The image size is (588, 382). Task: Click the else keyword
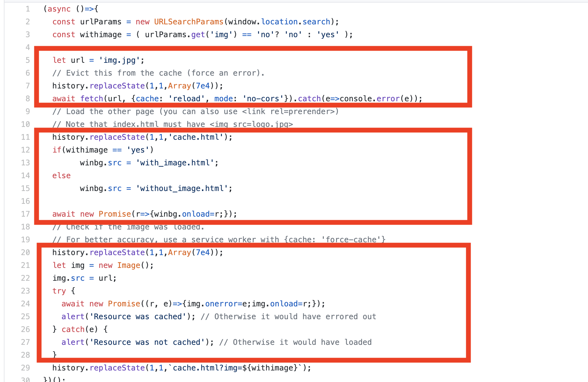point(62,176)
